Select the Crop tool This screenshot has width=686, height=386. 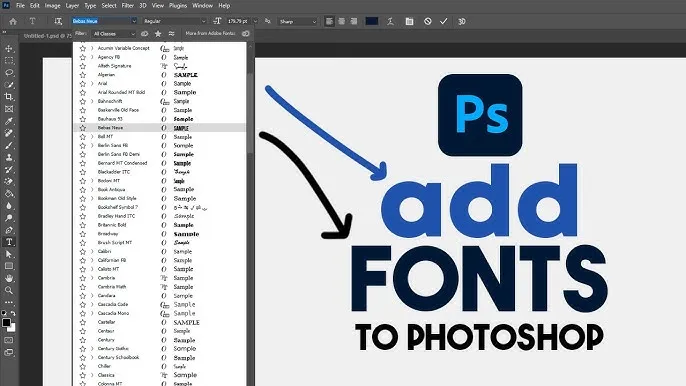click(9, 97)
